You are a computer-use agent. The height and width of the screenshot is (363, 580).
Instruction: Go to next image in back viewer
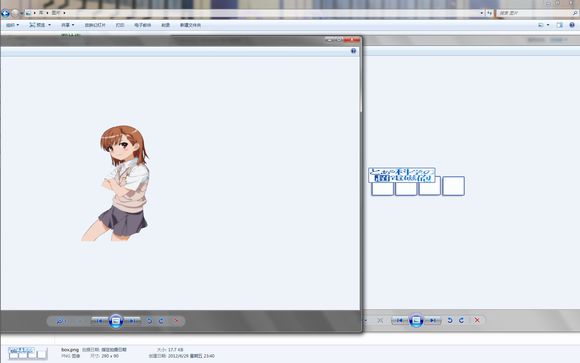point(432,320)
